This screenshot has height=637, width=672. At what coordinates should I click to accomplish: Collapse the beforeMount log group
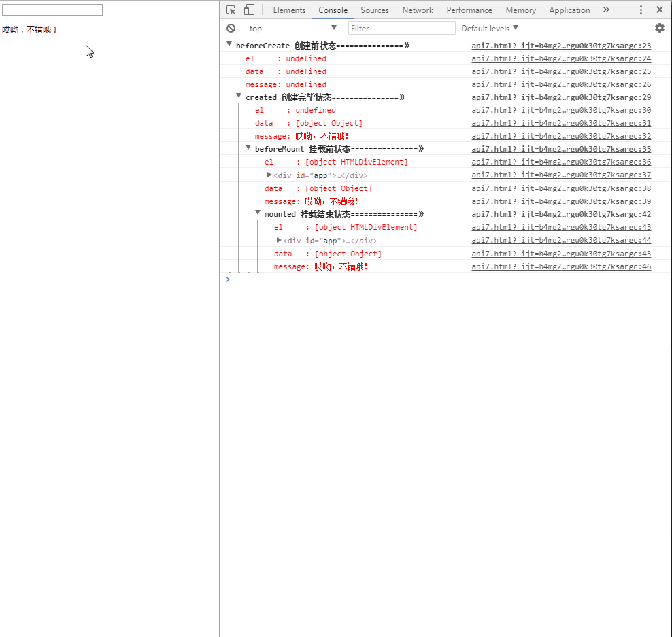point(248,148)
